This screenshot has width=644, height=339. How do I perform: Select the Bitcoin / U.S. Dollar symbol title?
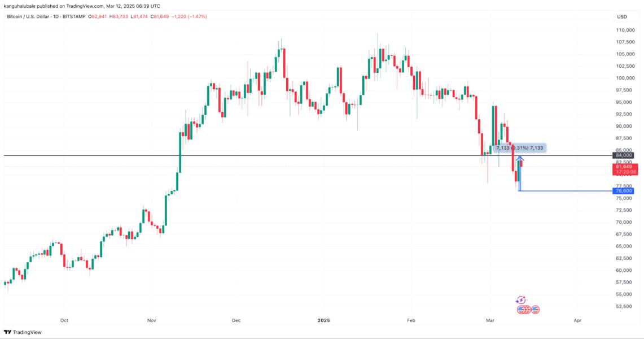click(29, 16)
